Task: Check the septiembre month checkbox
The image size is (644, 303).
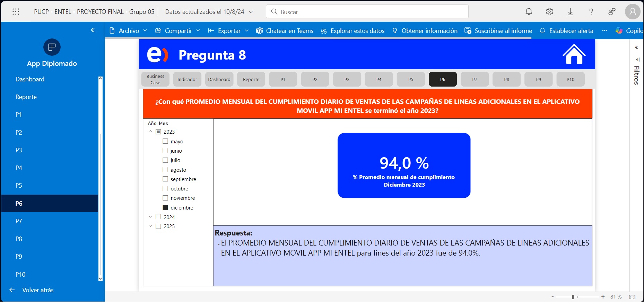Action: click(x=165, y=179)
